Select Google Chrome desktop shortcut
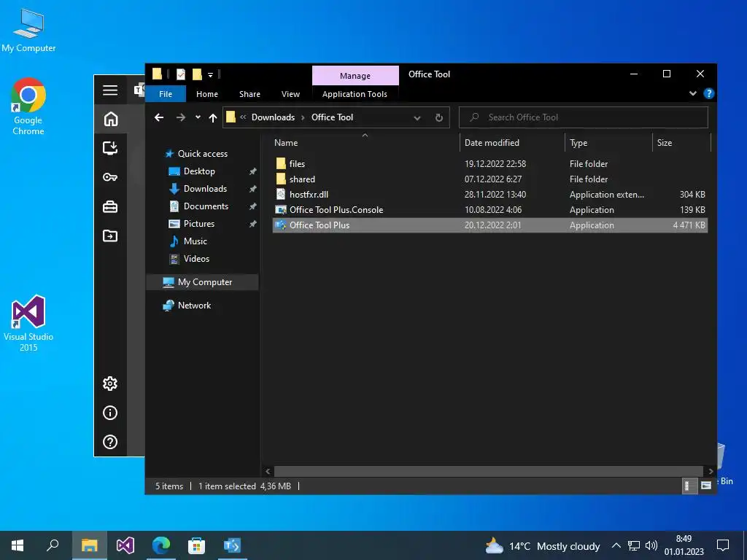Screen dimensions: 747x560 [x=28, y=107]
